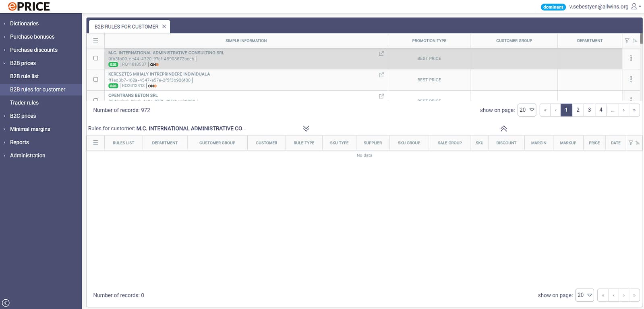Collapse sidebar with bottom-left arrow icon
This screenshot has width=644, height=309.
coord(6,303)
